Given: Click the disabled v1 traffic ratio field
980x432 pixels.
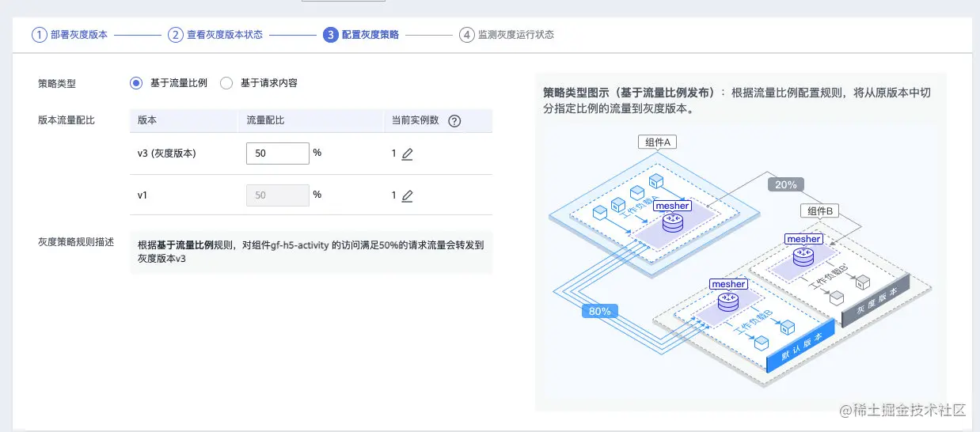Looking at the screenshot, I should click(278, 195).
